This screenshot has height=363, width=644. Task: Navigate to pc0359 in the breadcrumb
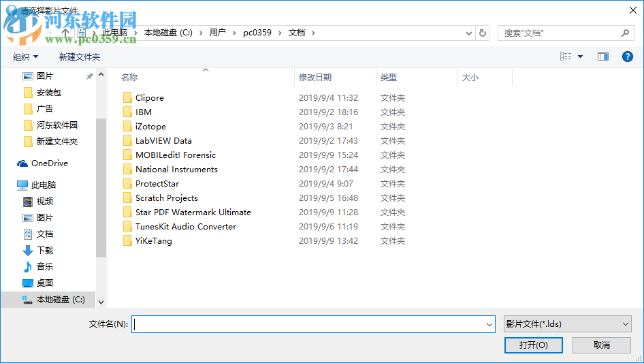(x=257, y=33)
